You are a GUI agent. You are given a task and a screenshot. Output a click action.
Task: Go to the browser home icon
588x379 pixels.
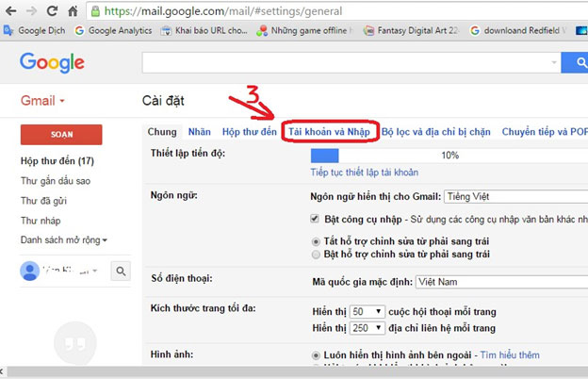coord(73,11)
